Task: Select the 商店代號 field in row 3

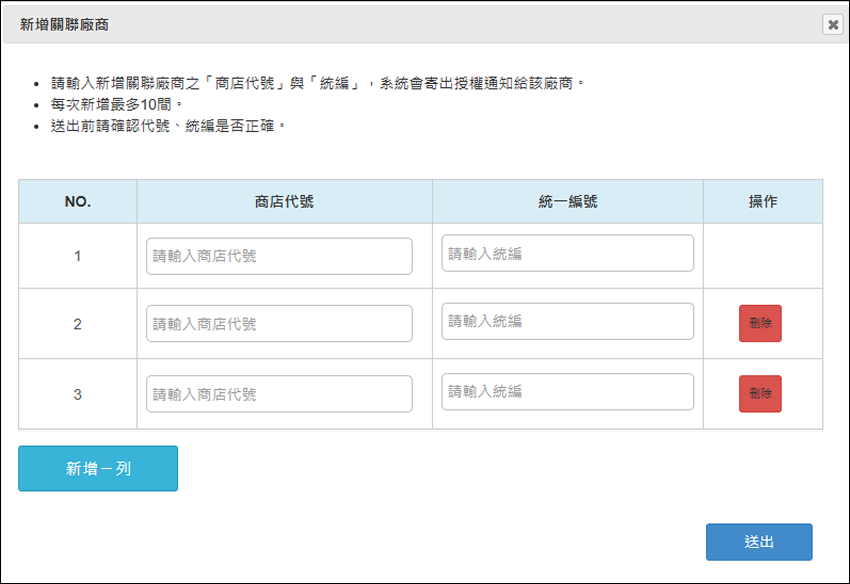Action: [279, 394]
